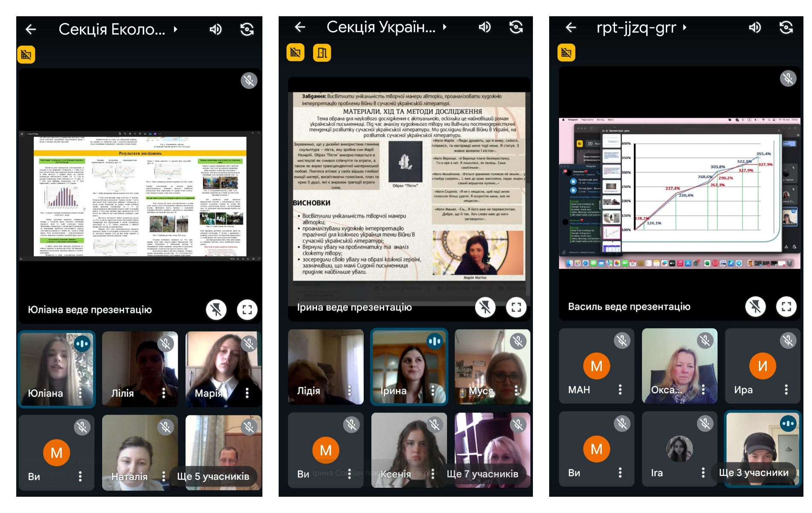Screen dimensions: 812x513
Task: Open options menu for Ira tile
Action: pos(703,472)
